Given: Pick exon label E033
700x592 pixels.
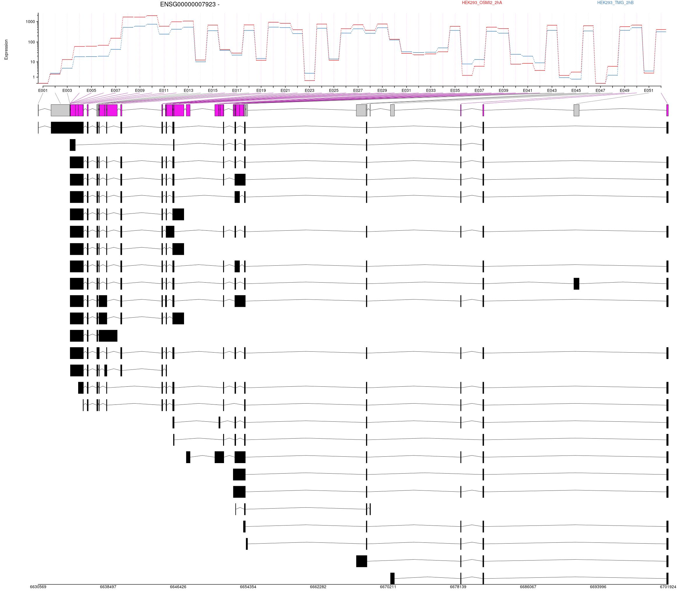Looking at the screenshot, I should (x=431, y=91).
